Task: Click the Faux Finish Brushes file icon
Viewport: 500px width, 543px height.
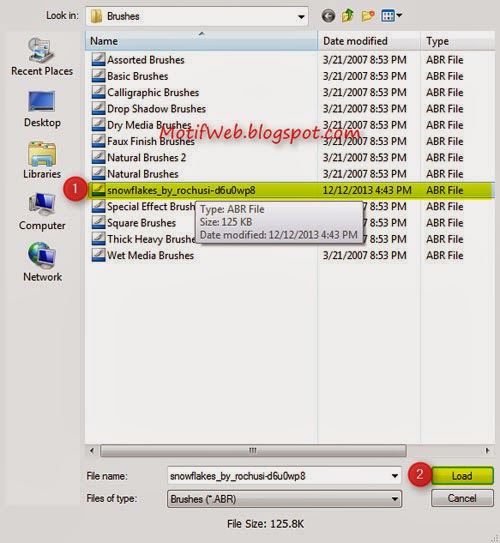Action: click(x=98, y=141)
